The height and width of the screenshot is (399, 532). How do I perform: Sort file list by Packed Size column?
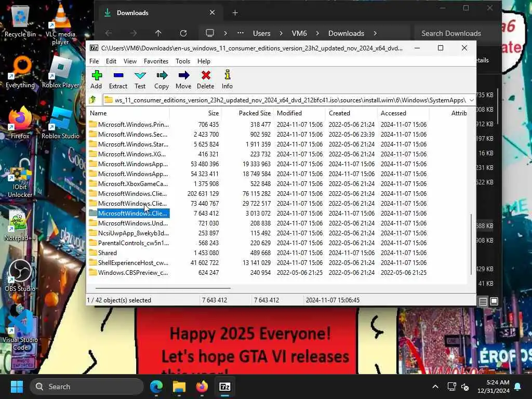pyautogui.click(x=247, y=113)
